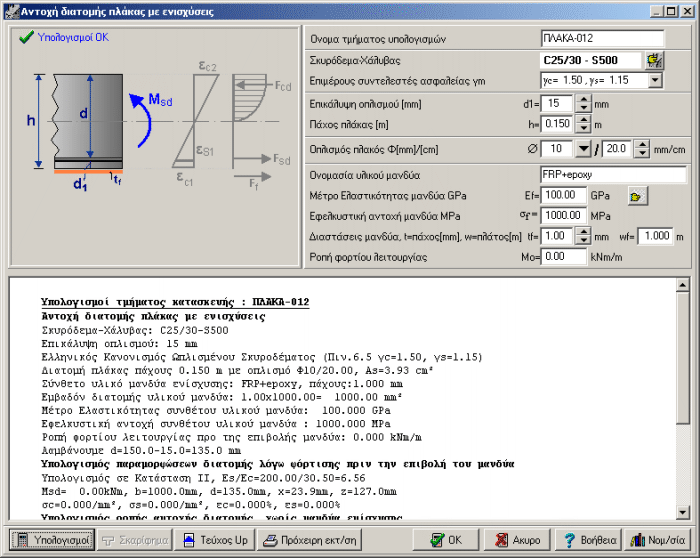Click the slab cross-section diagram
Image resolution: width=700 pixels, height=558 pixels.
click(88, 121)
